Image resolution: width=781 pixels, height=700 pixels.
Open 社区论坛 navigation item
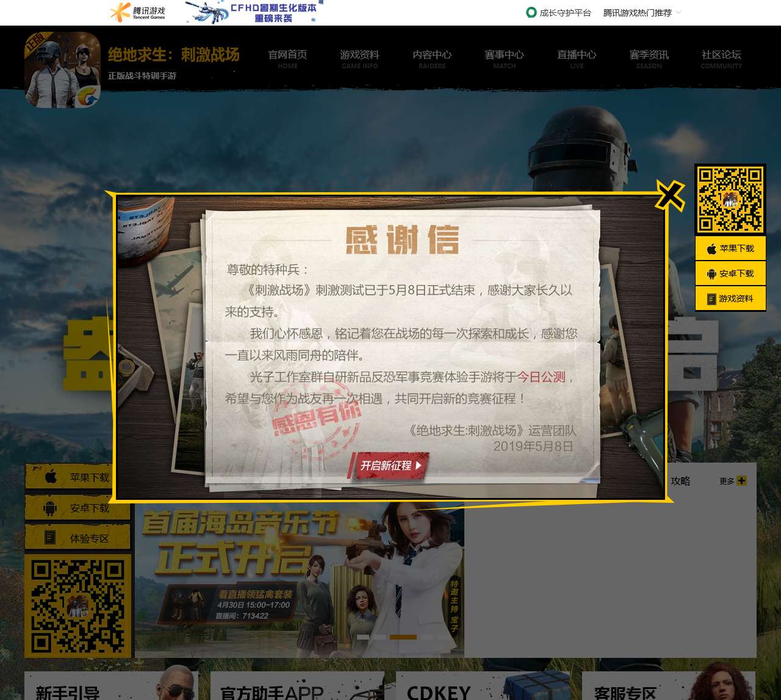click(721, 58)
